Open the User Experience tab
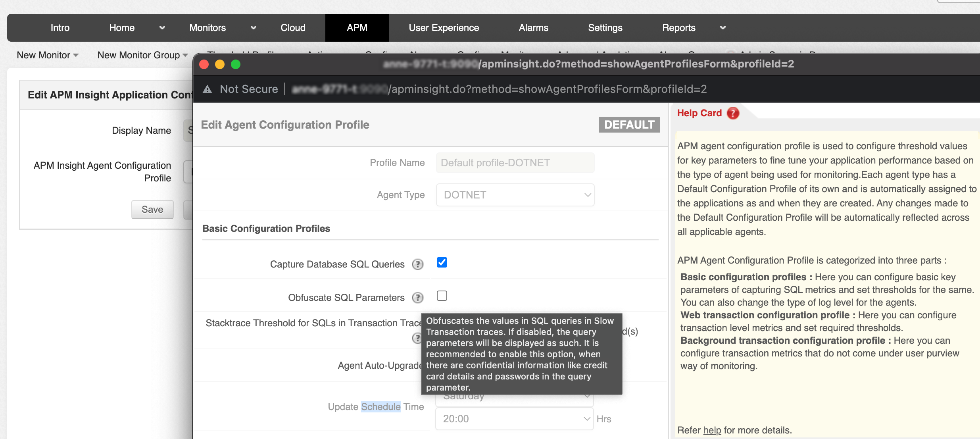This screenshot has width=980, height=439. (x=444, y=28)
